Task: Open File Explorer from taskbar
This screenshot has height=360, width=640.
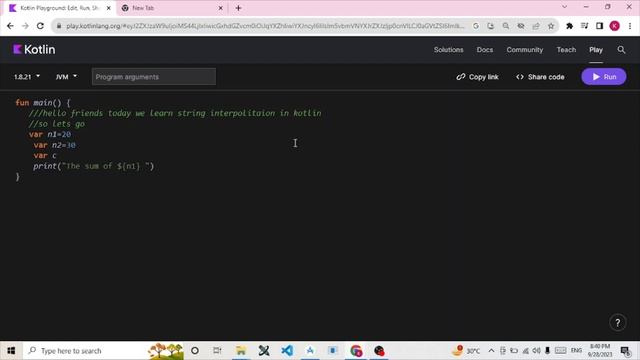Action: [241, 351]
